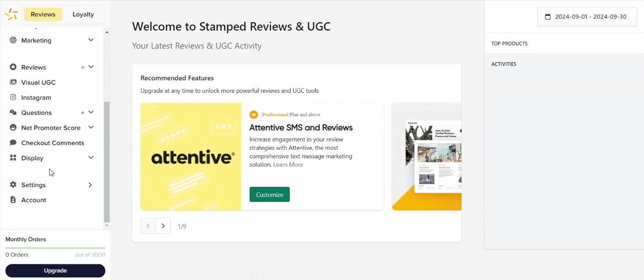Open Marketing via its target icon
The height and width of the screenshot is (280, 644).
(13, 40)
